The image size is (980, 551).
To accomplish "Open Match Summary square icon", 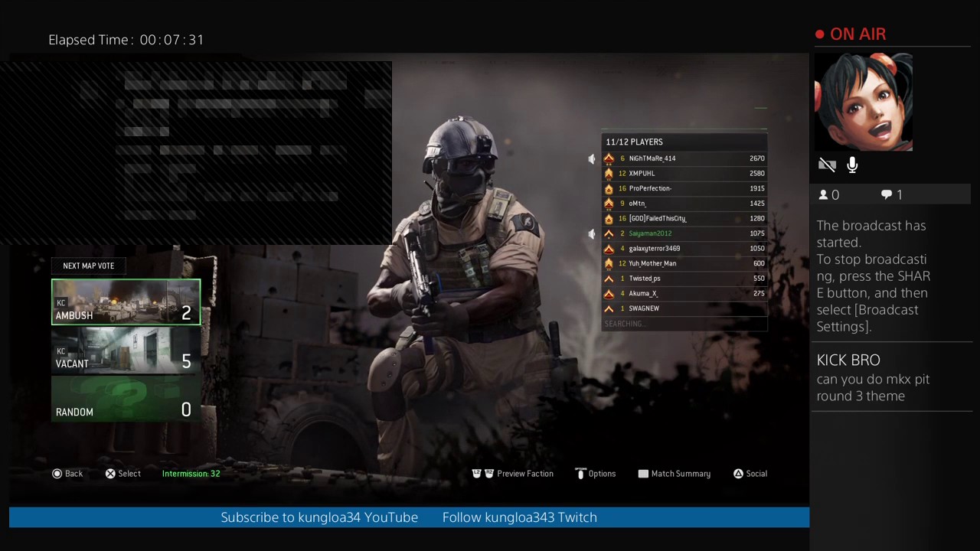I will click(643, 473).
